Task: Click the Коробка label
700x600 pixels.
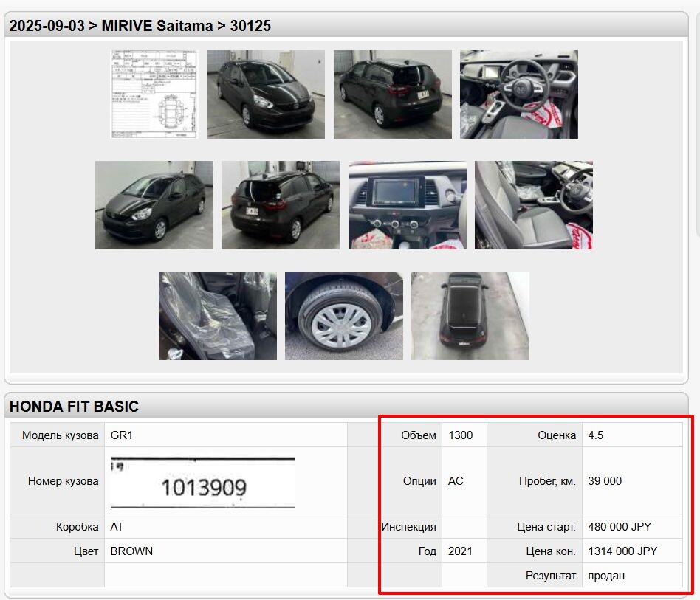Action: coord(78,527)
